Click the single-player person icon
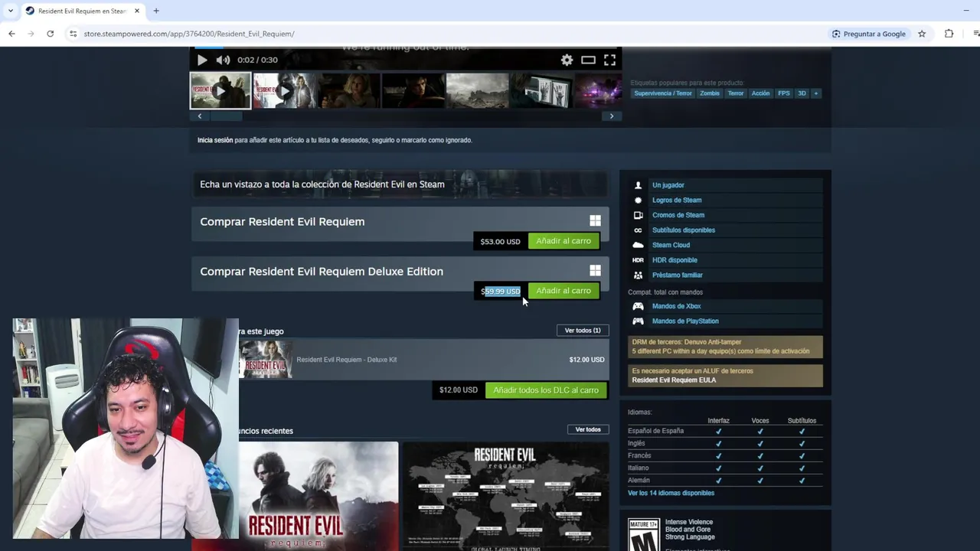The image size is (980, 551). [x=638, y=185]
